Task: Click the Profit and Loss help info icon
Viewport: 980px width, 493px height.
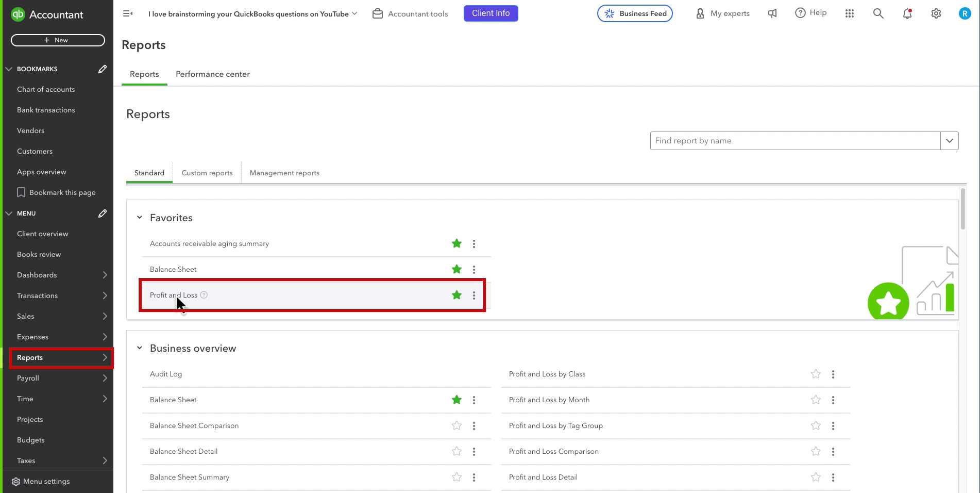Action: pos(204,295)
